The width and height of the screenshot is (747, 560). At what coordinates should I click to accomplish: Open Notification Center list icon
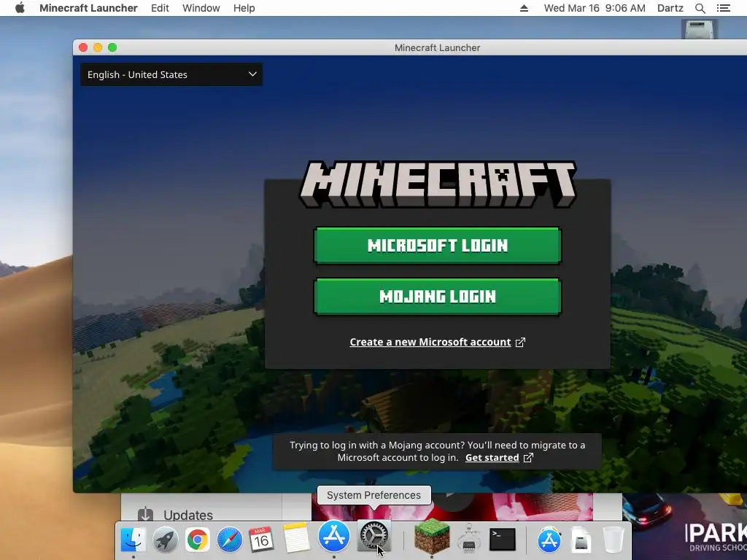click(x=724, y=8)
